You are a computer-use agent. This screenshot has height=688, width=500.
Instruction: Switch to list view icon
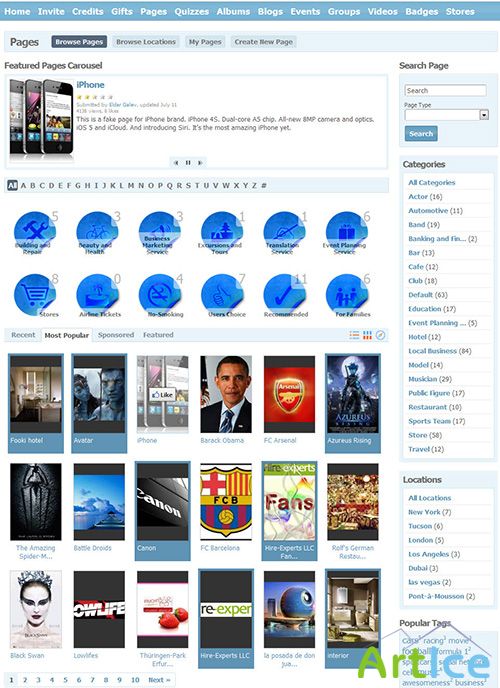pyautogui.click(x=354, y=335)
